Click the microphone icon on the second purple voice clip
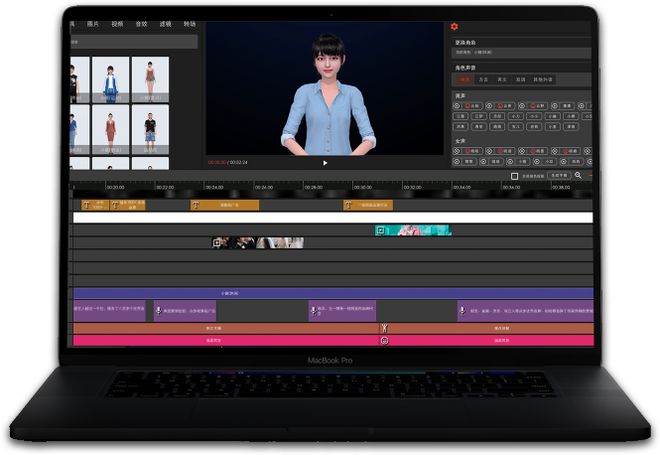 158,311
